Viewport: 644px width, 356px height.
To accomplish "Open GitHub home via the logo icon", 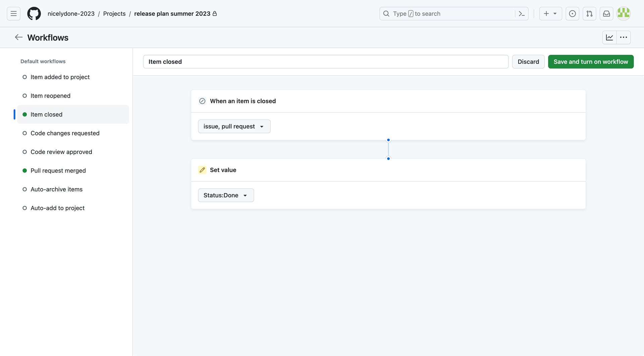I will (34, 13).
